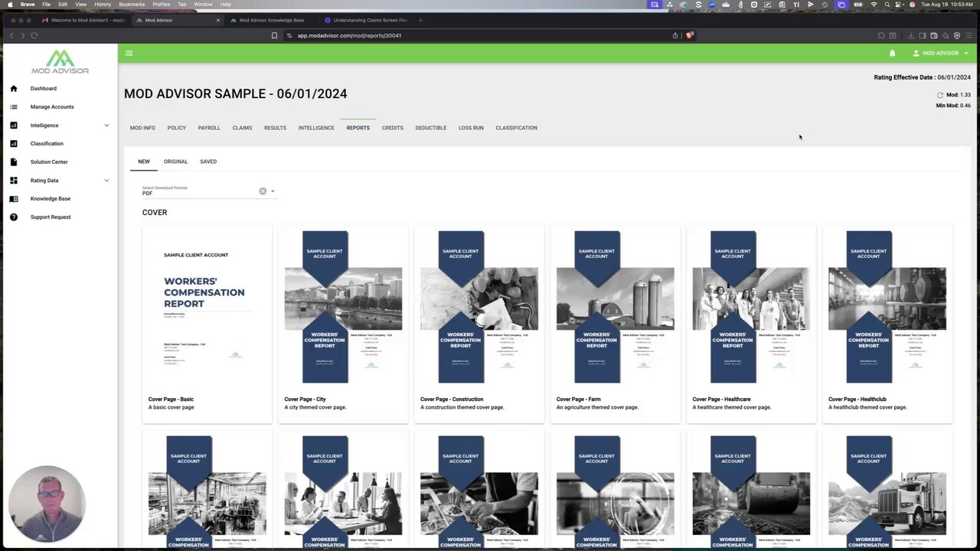This screenshot has height=551, width=980.
Task: Open the notifications bell
Action: point(892,54)
